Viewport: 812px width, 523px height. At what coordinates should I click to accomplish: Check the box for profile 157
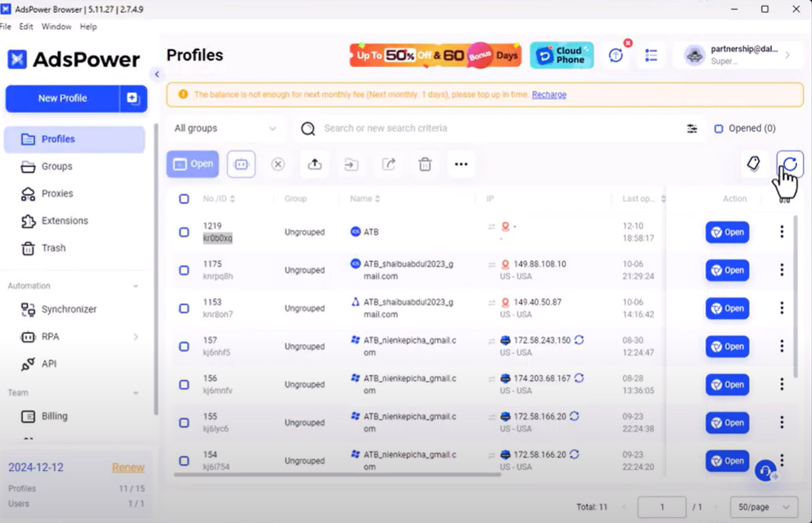click(184, 346)
